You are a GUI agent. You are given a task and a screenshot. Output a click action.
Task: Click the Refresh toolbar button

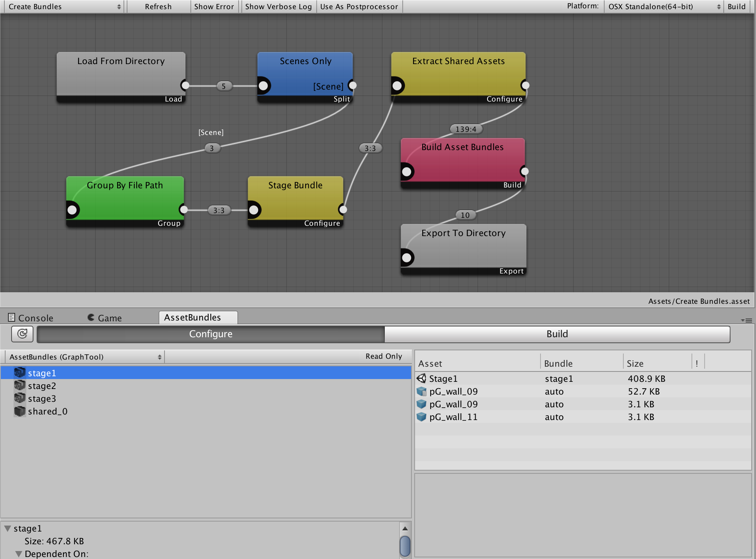158,6
